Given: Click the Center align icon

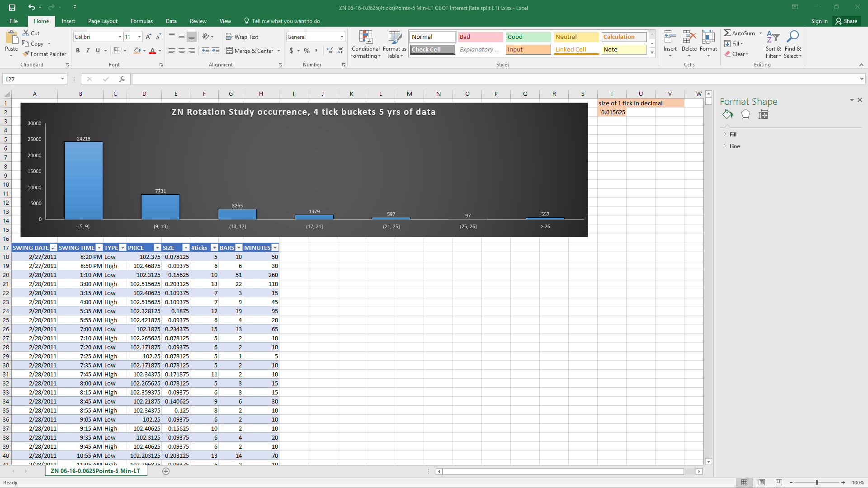Looking at the screenshot, I should tap(182, 51).
